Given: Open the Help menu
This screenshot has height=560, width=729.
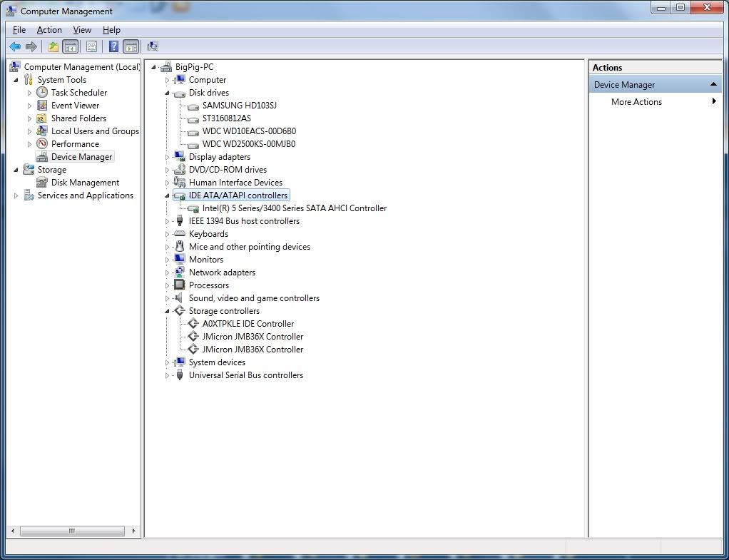Looking at the screenshot, I should pos(111,30).
